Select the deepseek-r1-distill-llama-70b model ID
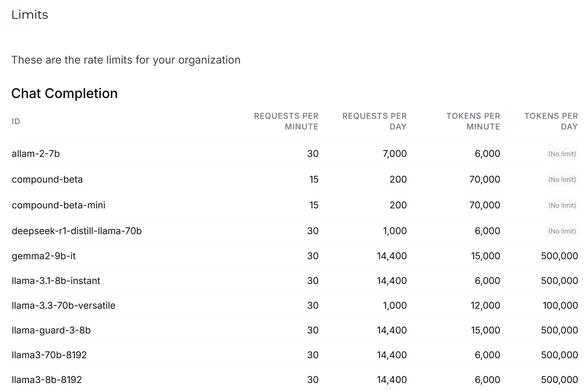Image resolution: width=588 pixels, height=391 pixels. point(77,231)
